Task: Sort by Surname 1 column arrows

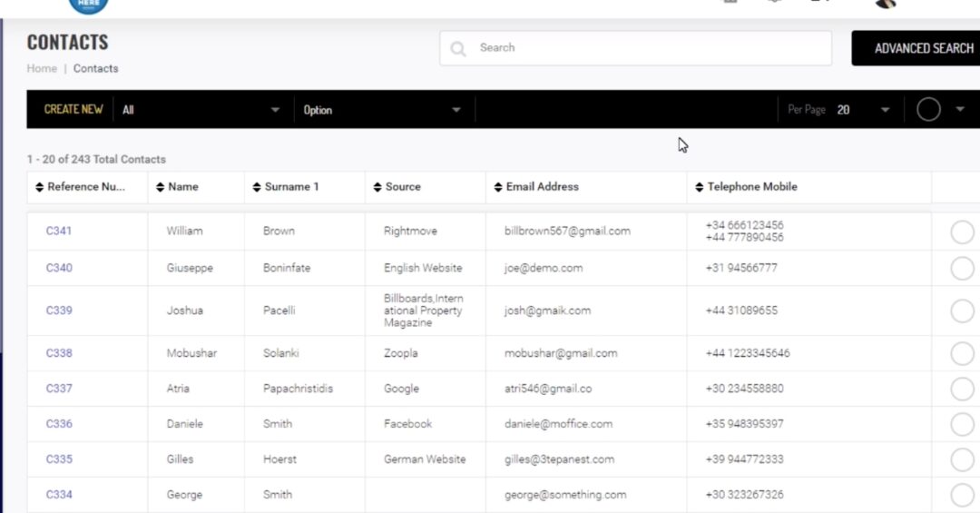Action: coord(257,187)
